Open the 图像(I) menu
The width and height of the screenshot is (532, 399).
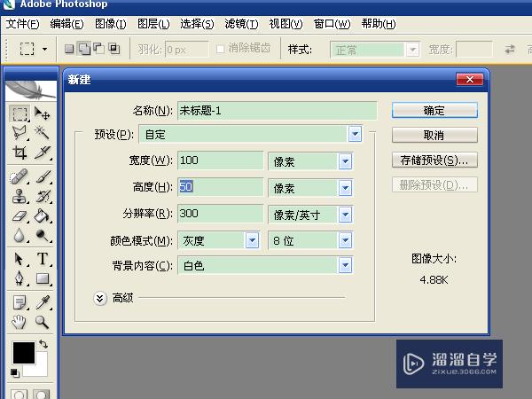(111, 24)
